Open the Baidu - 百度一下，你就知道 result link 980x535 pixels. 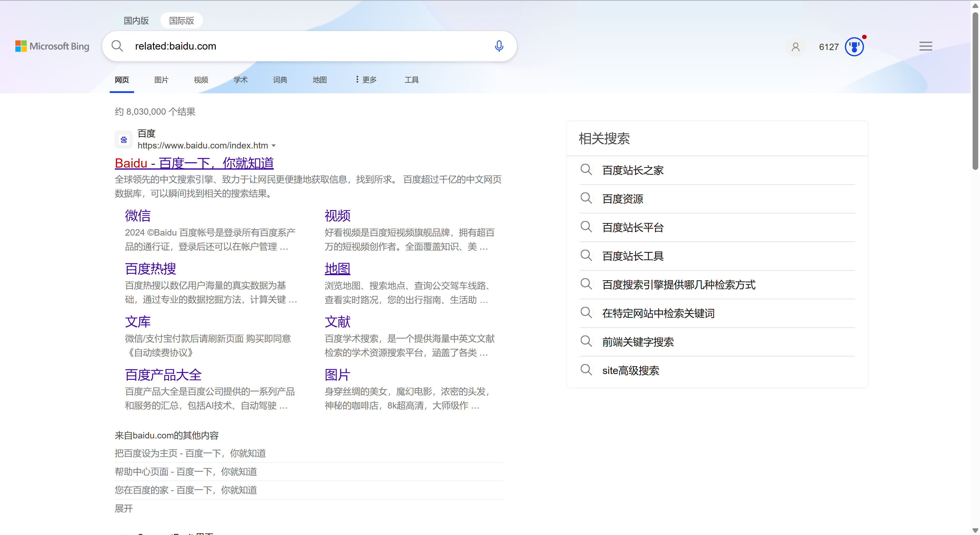point(194,163)
